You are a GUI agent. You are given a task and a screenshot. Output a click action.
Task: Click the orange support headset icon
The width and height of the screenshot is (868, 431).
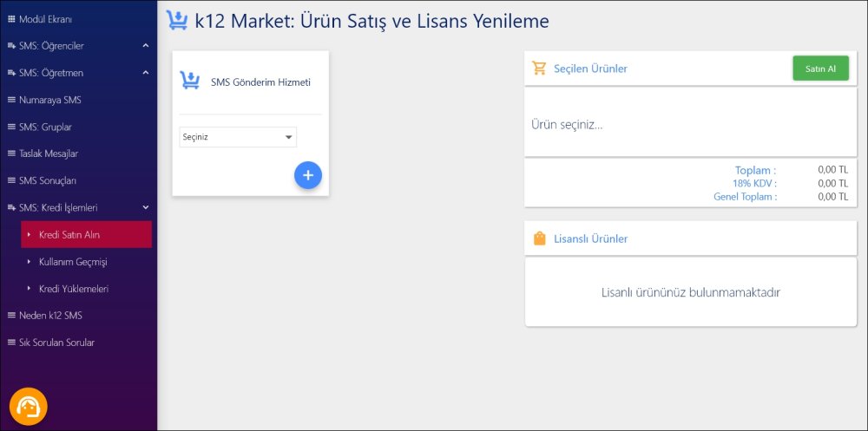[29, 406]
